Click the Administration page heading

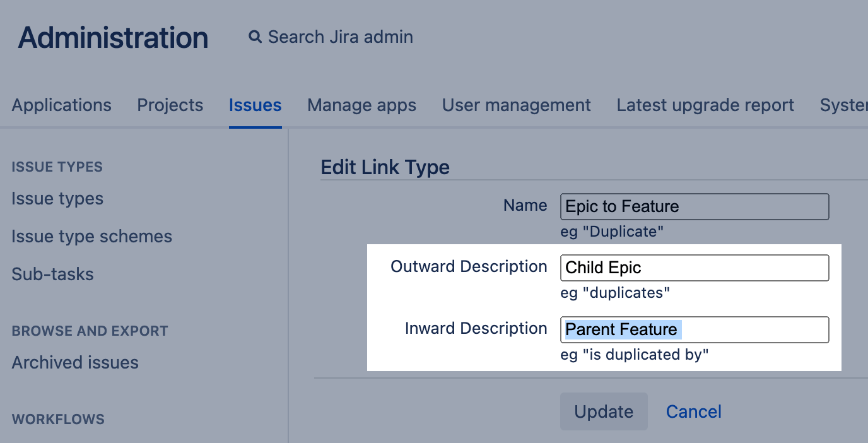[113, 38]
